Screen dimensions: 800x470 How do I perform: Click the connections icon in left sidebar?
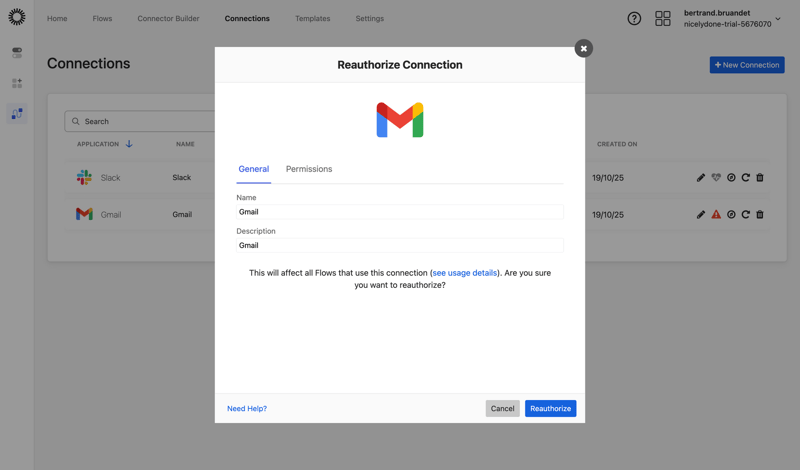pos(17,114)
